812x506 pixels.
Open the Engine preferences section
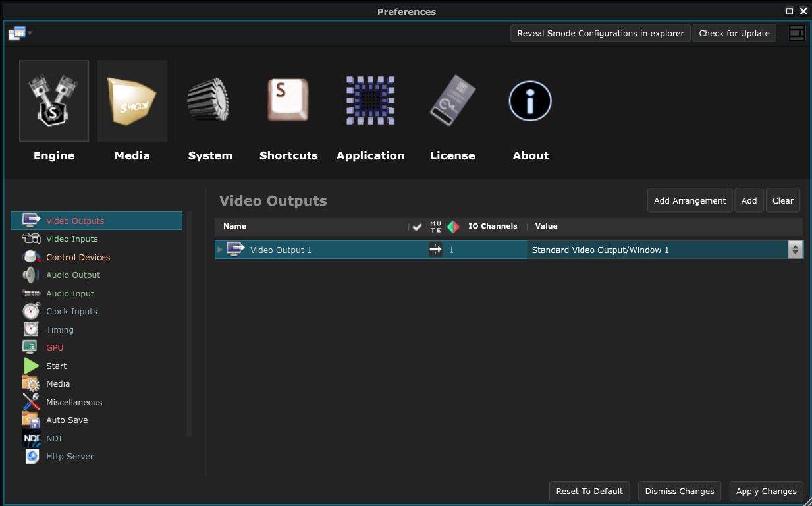click(54, 101)
